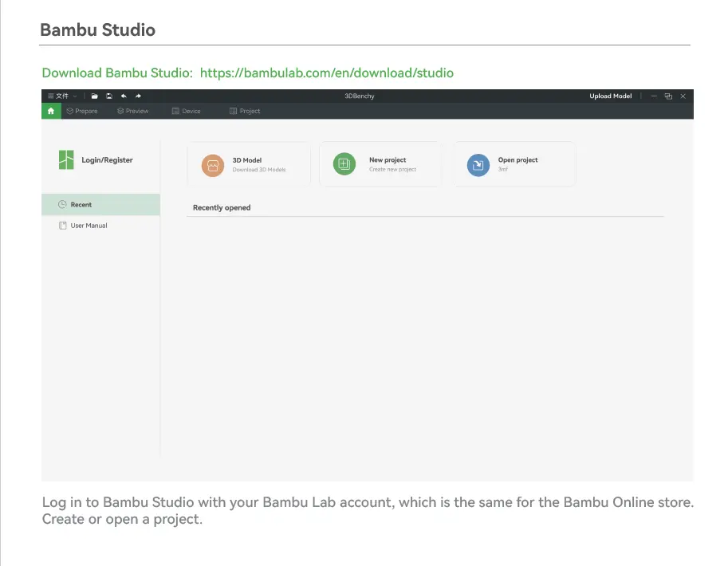This screenshot has height=566, width=728.
Task: Click Login/Register
Action: (x=108, y=159)
